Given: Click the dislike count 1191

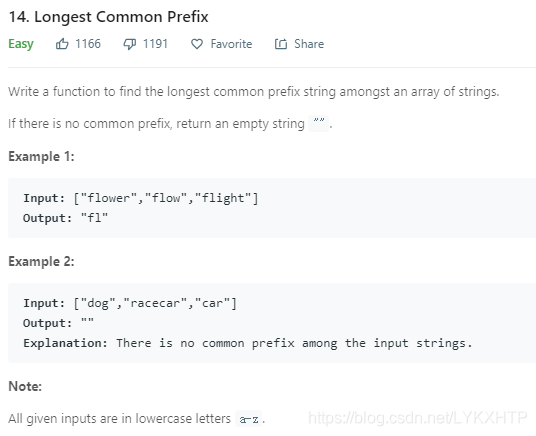Looking at the screenshot, I should 155,44.
